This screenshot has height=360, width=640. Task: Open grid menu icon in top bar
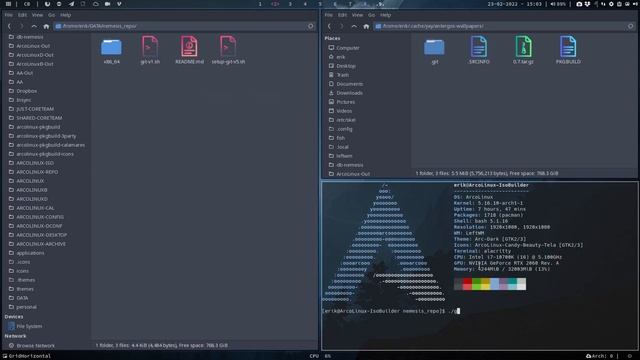pos(8,4)
